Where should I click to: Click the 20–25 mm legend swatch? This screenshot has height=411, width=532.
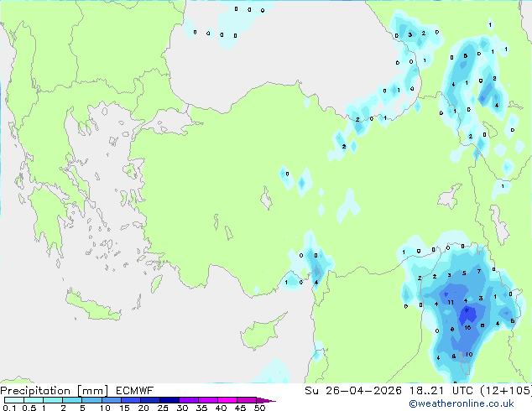pyautogui.click(x=150, y=400)
